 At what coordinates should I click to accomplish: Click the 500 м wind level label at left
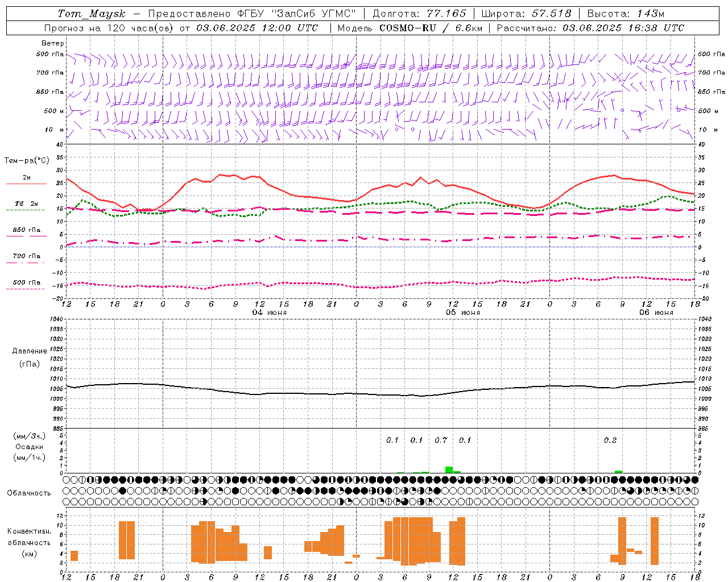pos(54,111)
